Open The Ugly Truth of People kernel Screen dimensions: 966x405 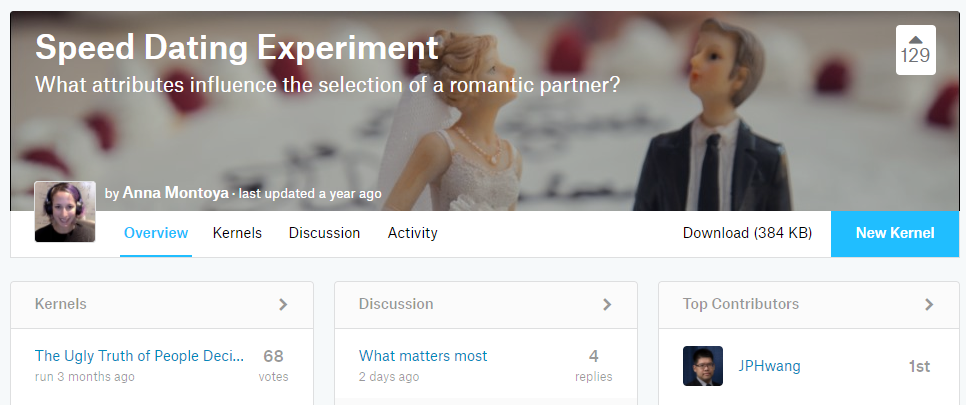(139, 356)
